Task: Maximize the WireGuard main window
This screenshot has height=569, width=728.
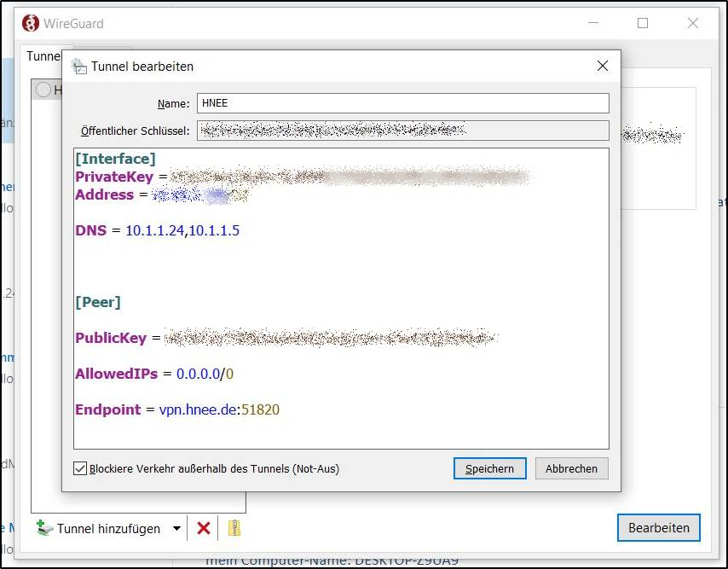Action: (x=643, y=24)
